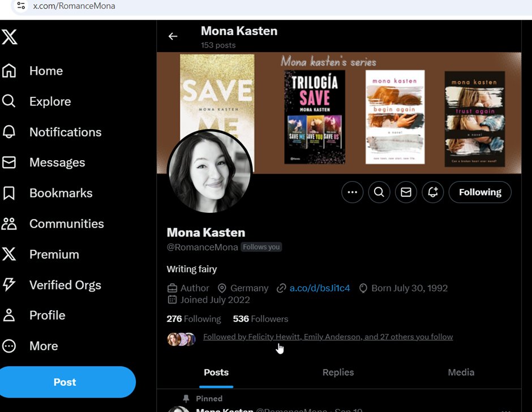This screenshot has height=412, width=532.
Task: View the 536 Followers list
Action: coord(260,319)
